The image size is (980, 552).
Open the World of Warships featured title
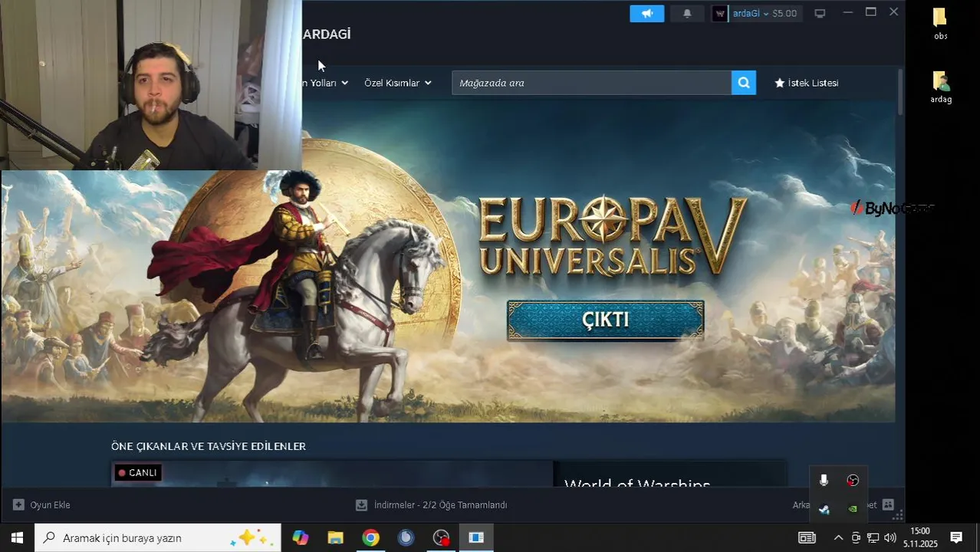pyautogui.click(x=637, y=484)
